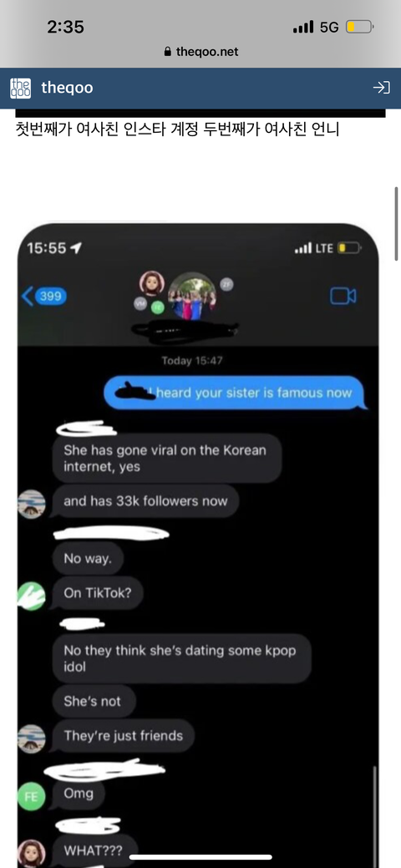
Task: Tap the "They're just friends" message
Action: 124,736
